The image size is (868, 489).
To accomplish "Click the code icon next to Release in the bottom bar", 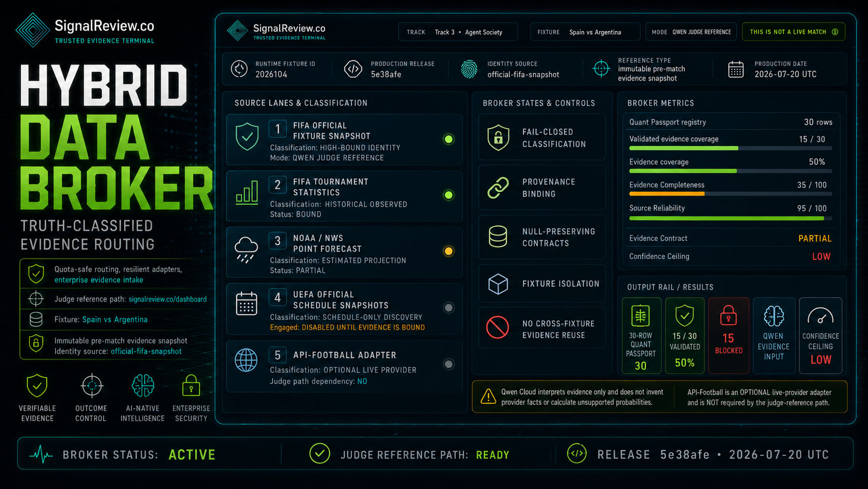I will (577, 454).
